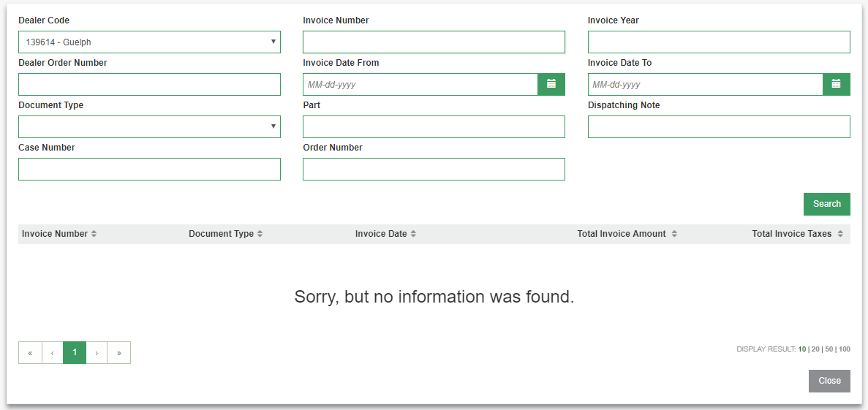Image resolution: width=868 pixels, height=410 pixels.
Task: Show 20 results per page
Action: coord(815,349)
